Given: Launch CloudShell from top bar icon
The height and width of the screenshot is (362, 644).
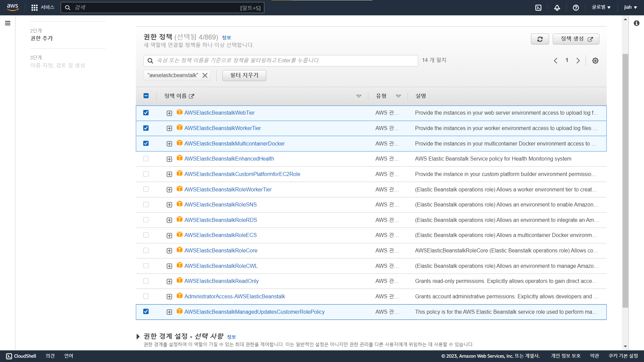Looking at the screenshot, I should 538,8.
